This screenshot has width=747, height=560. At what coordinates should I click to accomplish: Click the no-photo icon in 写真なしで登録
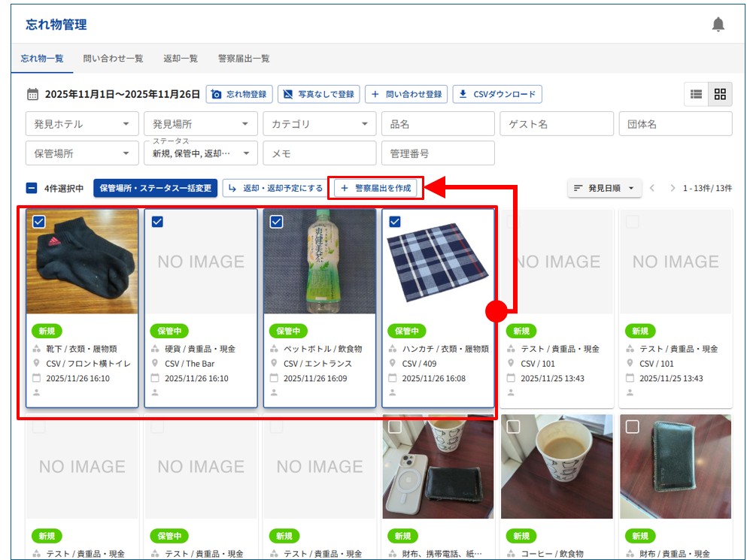tap(288, 94)
